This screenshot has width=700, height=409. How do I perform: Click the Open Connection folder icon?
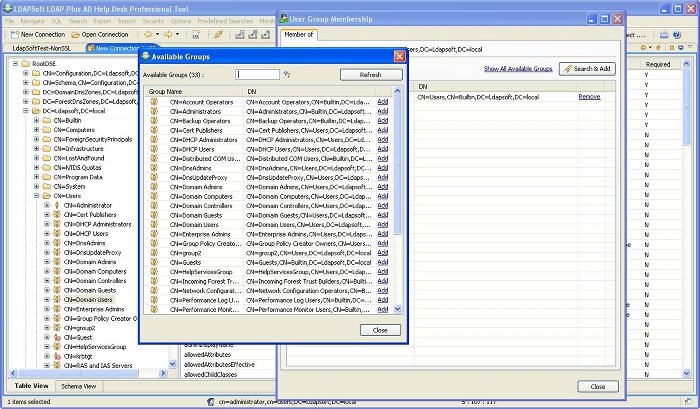point(75,34)
